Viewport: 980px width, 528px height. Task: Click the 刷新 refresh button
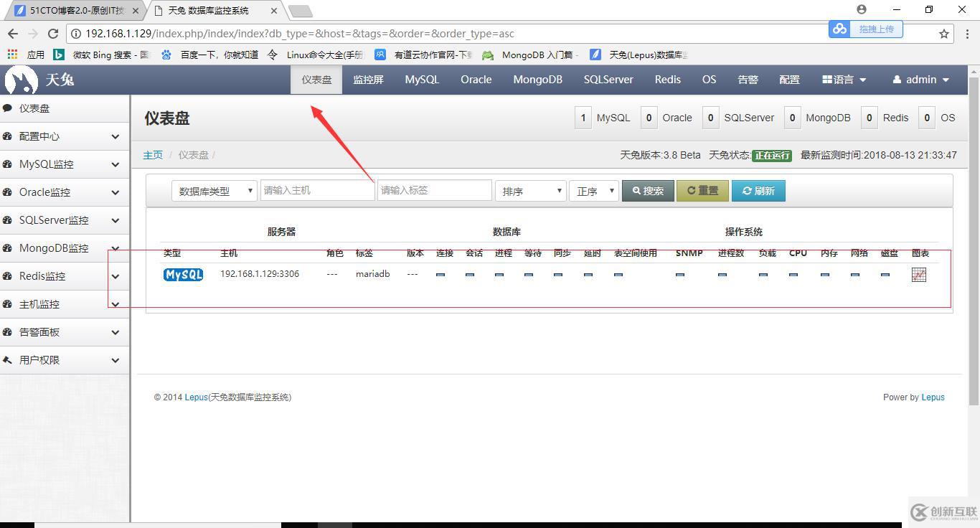[758, 191]
